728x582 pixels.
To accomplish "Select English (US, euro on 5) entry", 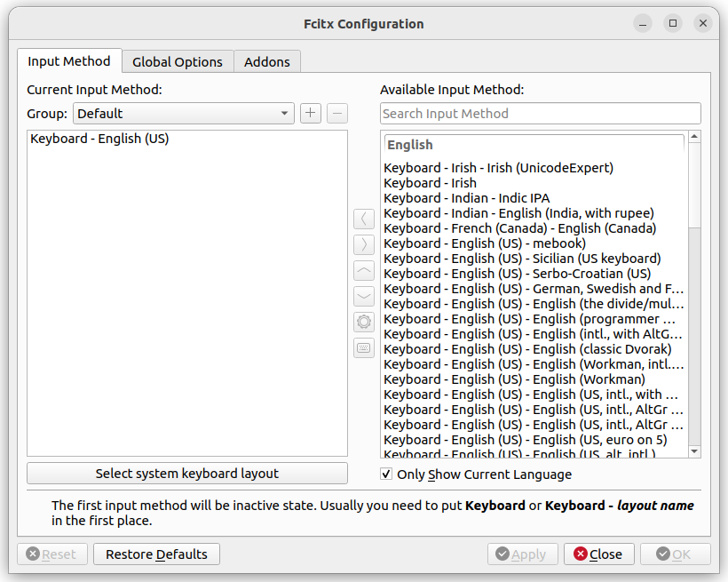I will click(534, 440).
